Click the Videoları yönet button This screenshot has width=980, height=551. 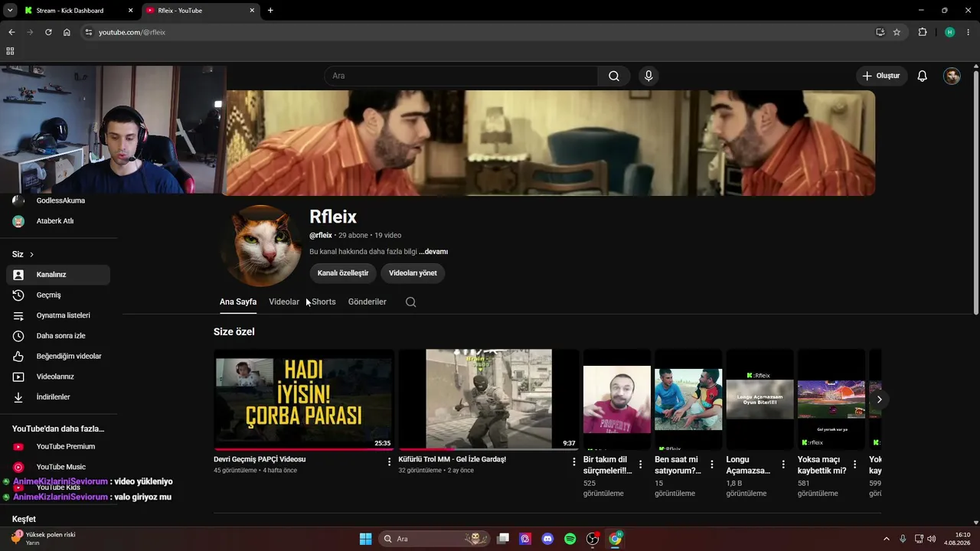[x=413, y=273]
